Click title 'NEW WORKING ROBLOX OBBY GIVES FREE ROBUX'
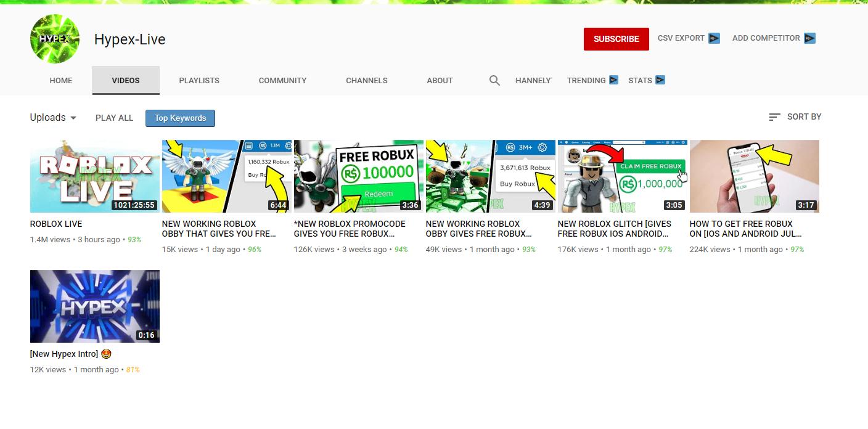868x429 pixels. [478, 229]
